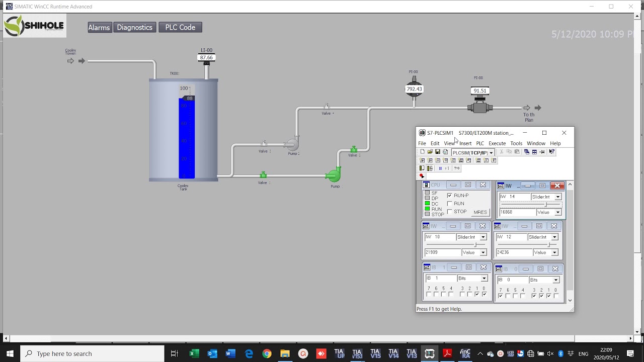Click Excel icon in Windows taskbar

tap(194, 354)
